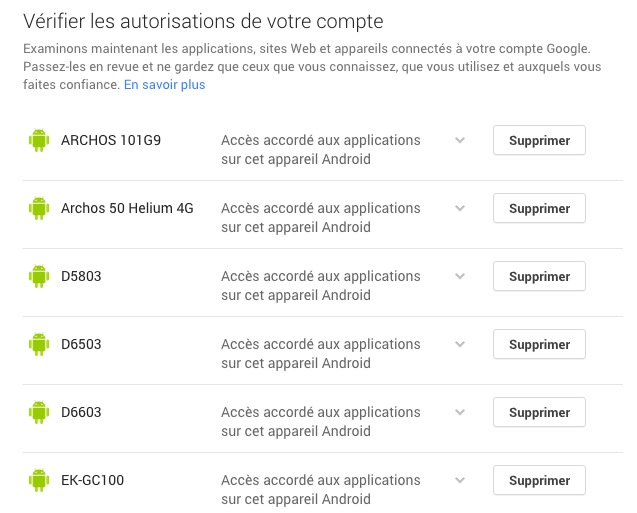Show D5803 access details via chevron

tap(460, 276)
